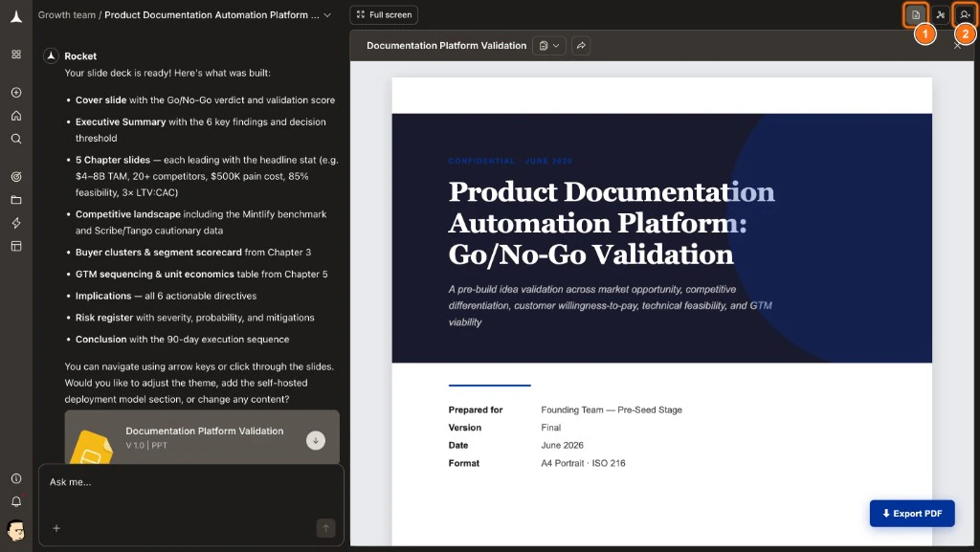This screenshot has width=980, height=552.
Task: Select the goals target icon in sidebar
Action: point(15,176)
